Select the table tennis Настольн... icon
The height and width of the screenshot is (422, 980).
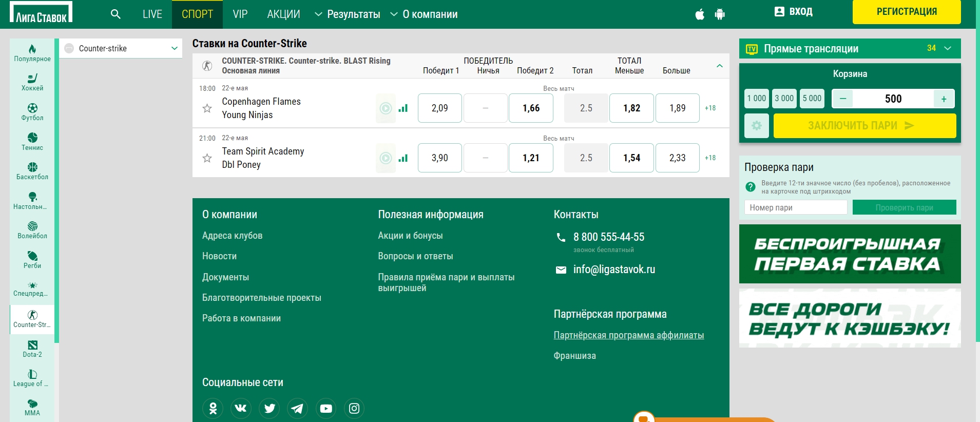pyautogui.click(x=32, y=201)
